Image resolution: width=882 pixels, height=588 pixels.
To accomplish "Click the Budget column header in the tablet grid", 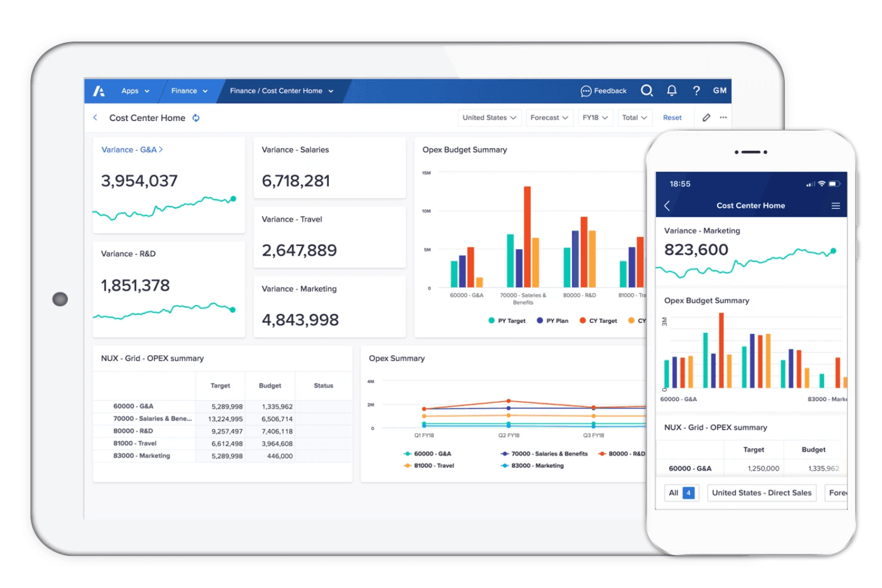I will 270,385.
